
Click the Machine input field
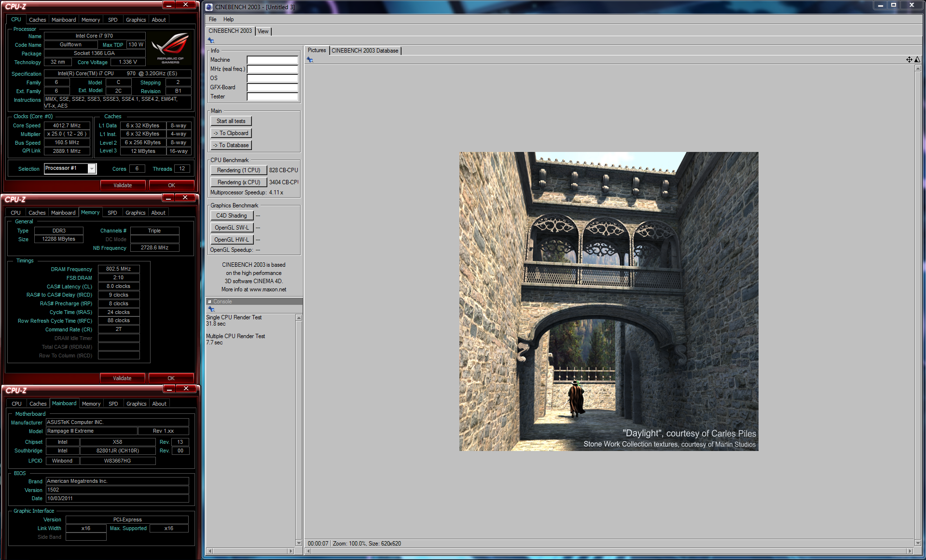point(272,60)
